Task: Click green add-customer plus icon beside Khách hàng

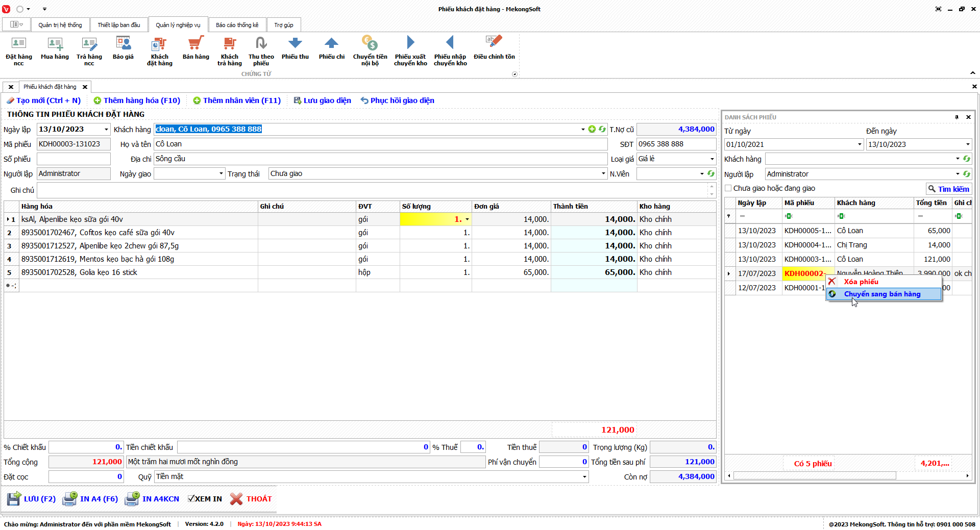Action: click(x=592, y=130)
